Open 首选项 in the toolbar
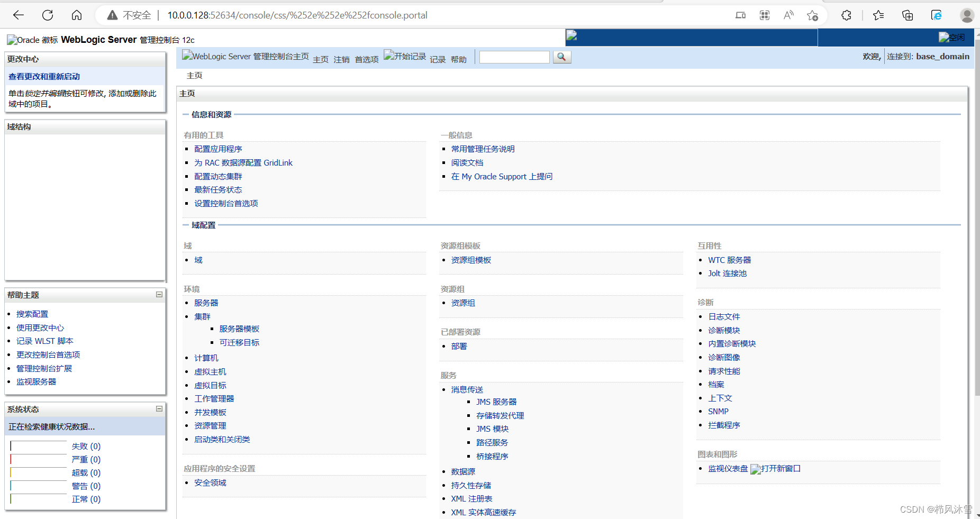The width and height of the screenshot is (980, 519). (367, 59)
